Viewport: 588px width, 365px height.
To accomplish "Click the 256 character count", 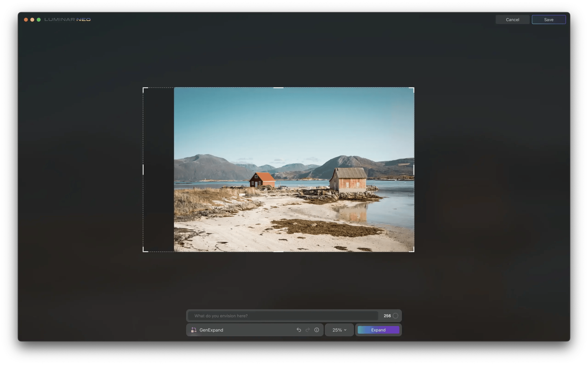I will (387, 316).
